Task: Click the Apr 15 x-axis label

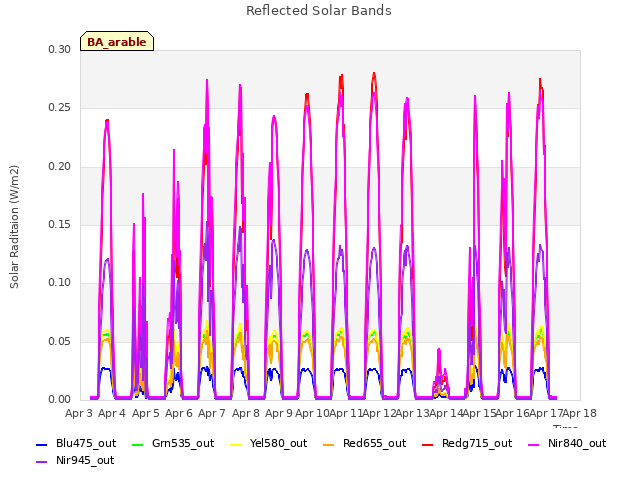Action: [x=479, y=414]
